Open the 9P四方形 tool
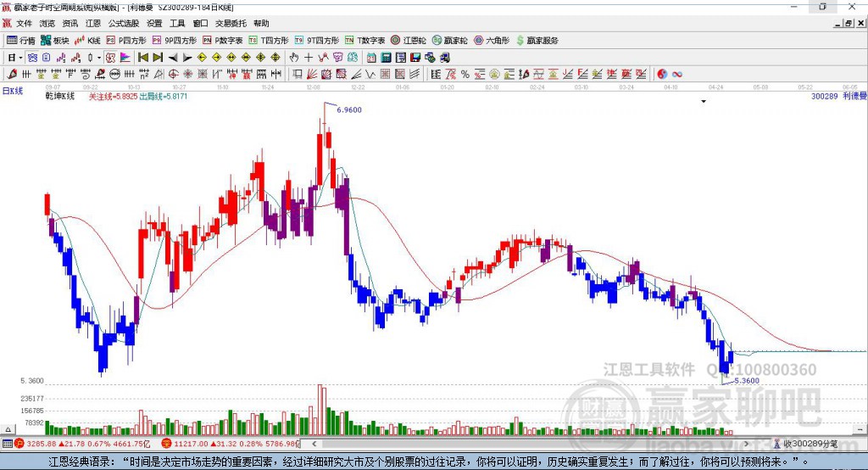 (175, 41)
